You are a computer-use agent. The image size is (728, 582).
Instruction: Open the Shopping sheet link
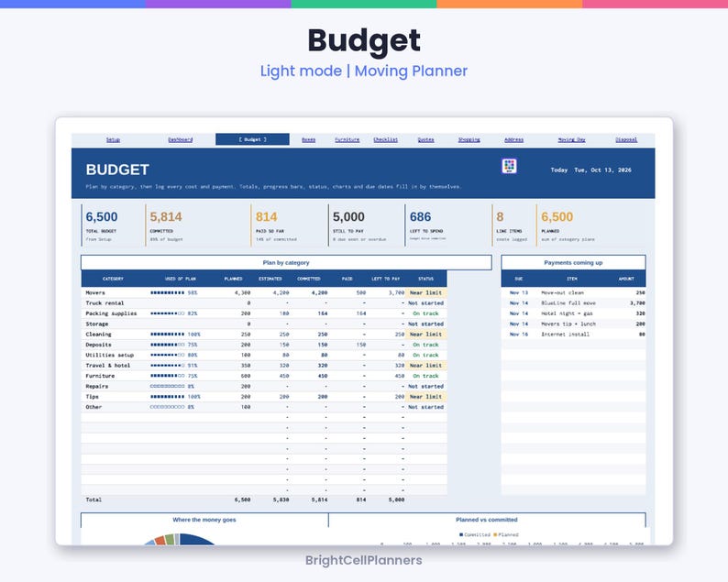[469, 139]
